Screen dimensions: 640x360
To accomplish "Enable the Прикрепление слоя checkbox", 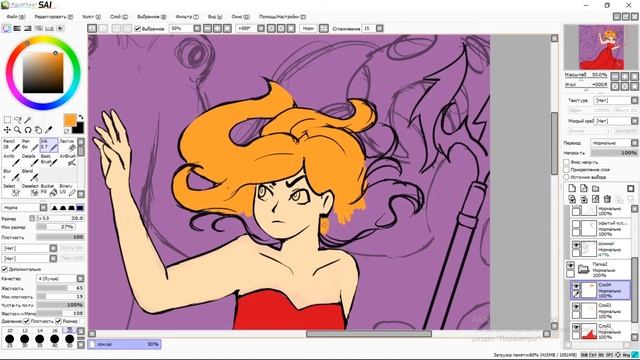I will coord(567,169).
